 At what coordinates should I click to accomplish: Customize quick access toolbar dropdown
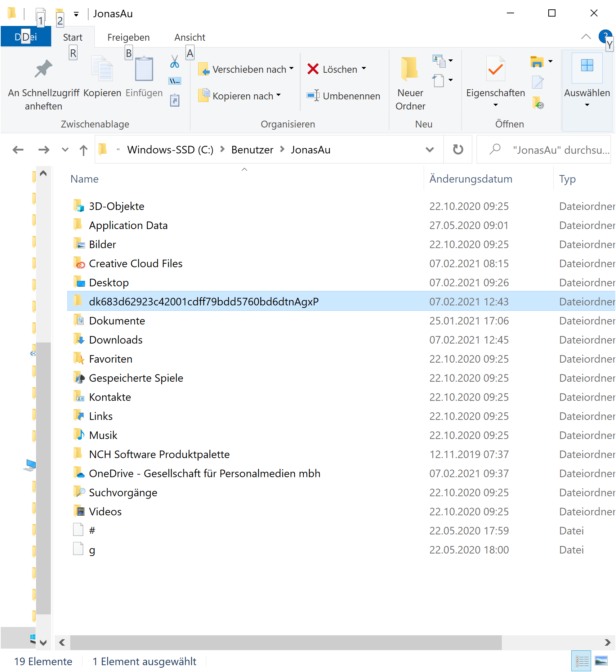pyautogui.click(x=76, y=14)
